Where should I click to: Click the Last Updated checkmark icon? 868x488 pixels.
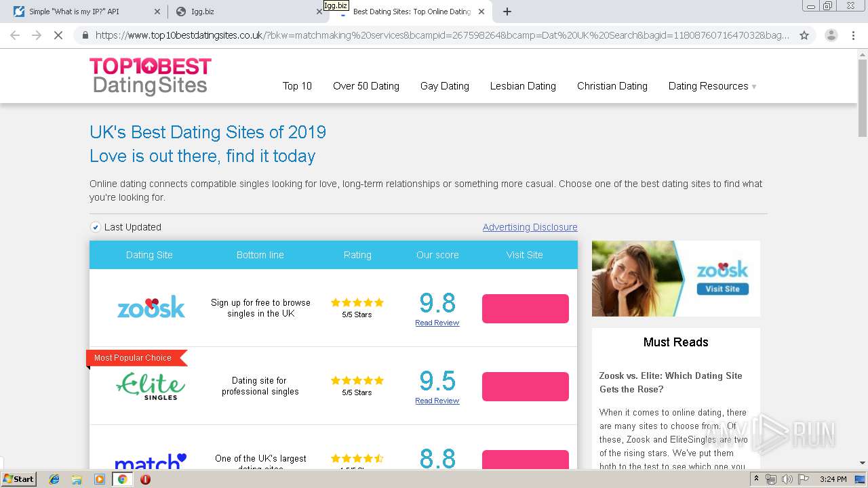tap(96, 227)
